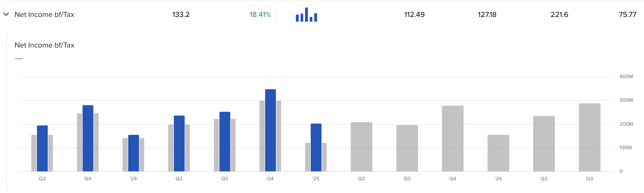Click the 400M y-axis label
This screenshot has width=644, height=193.
[626, 76]
